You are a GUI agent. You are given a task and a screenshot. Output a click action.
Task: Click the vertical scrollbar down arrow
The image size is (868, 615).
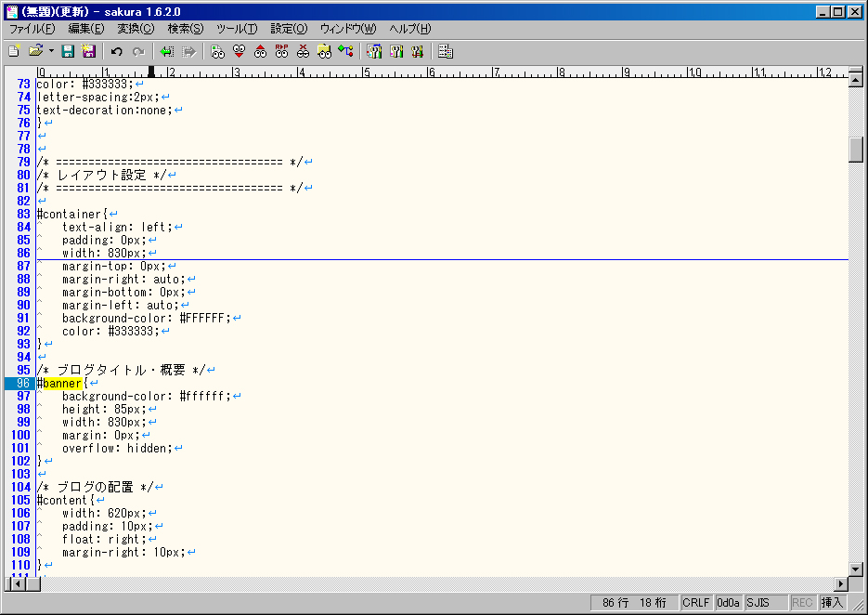[856, 569]
